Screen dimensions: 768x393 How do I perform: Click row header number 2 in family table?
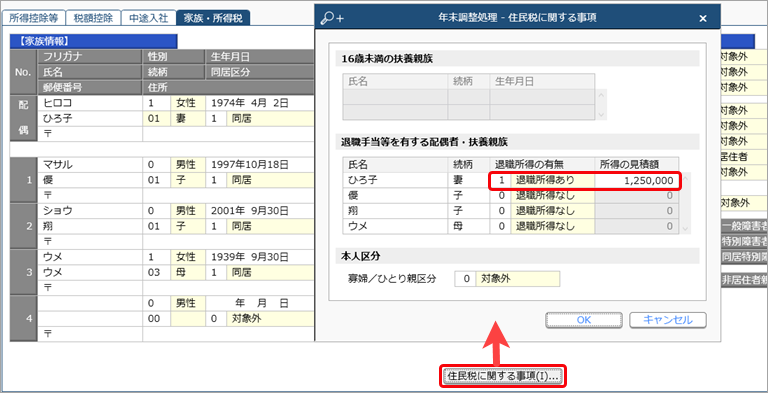coord(24,226)
